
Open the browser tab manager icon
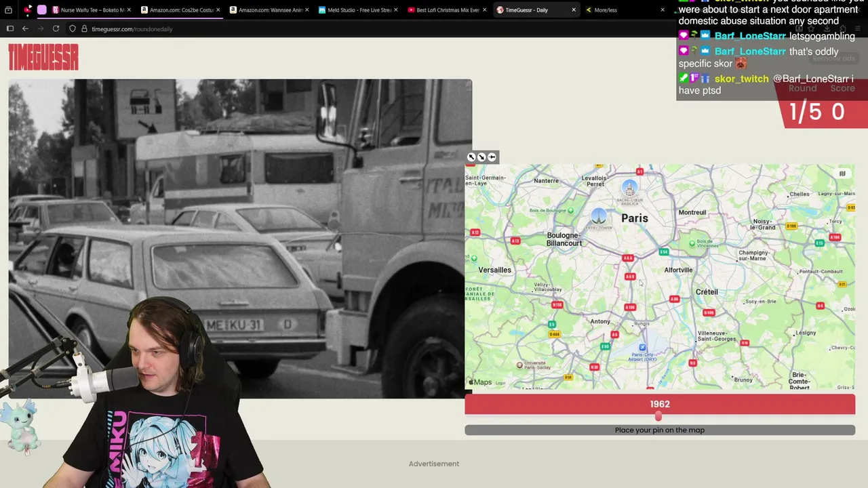[8, 10]
